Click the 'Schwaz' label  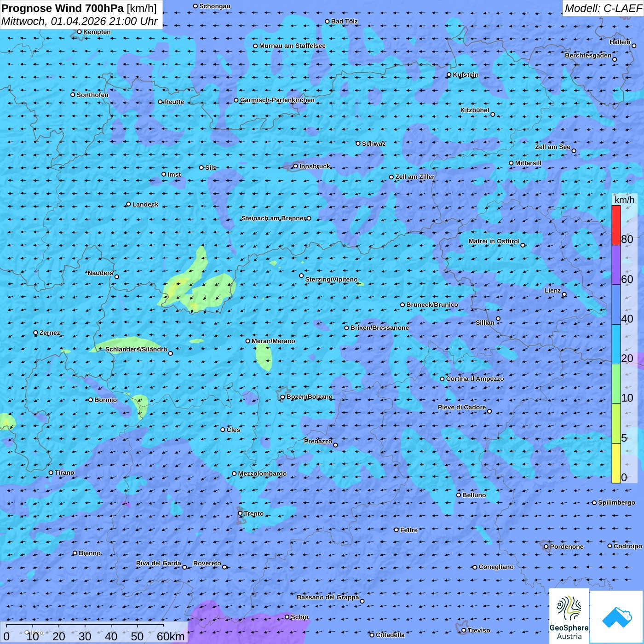point(374,144)
